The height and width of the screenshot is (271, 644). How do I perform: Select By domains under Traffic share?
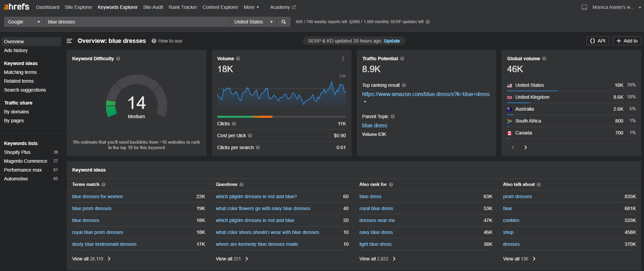[x=16, y=112]
